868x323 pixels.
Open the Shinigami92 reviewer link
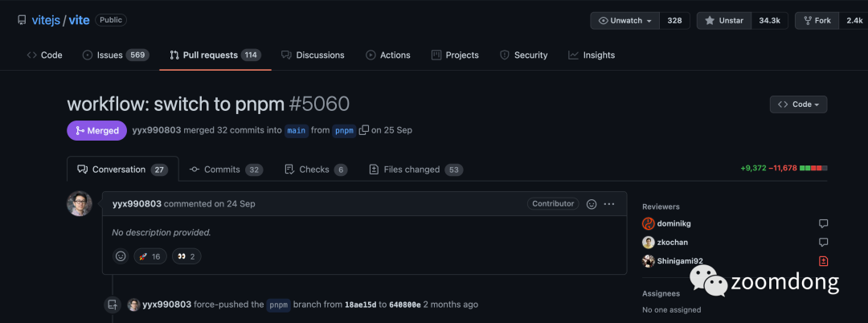(680, 261)
